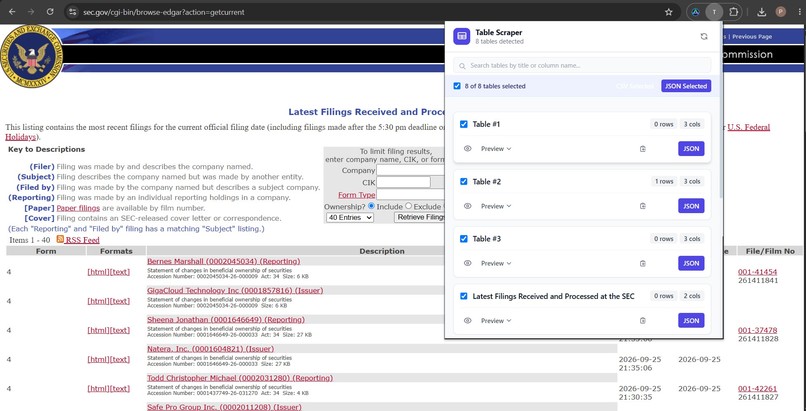Open [text] format for GigaCloud Technology row
Viewport: 806px width, 411px height.
120,301
